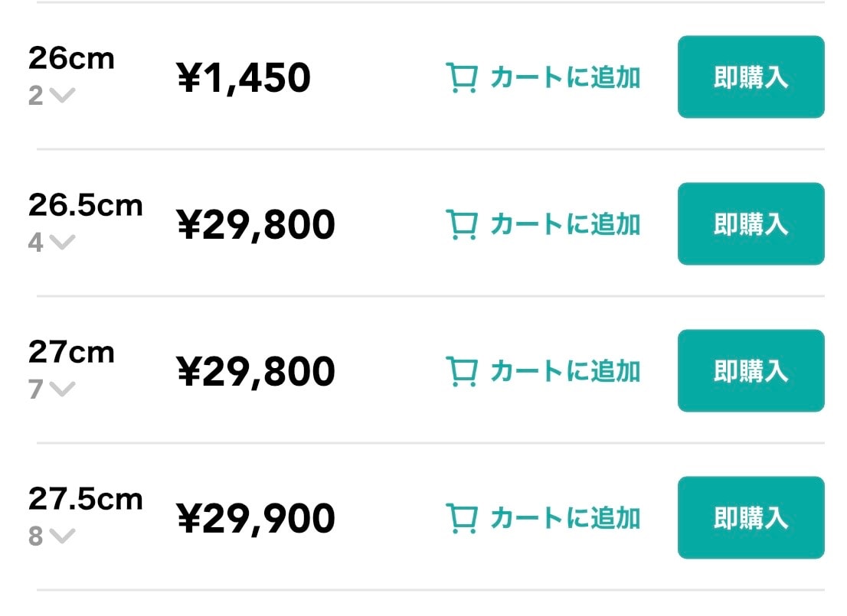Expand the 26.5cm listings chevron
This screenshot has height=616, width=847.
coord(63,243)
